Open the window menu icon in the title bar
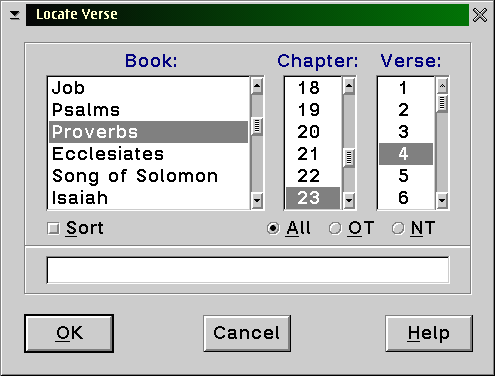Screen dimensions: 495x376 click(x=15, y=15)
